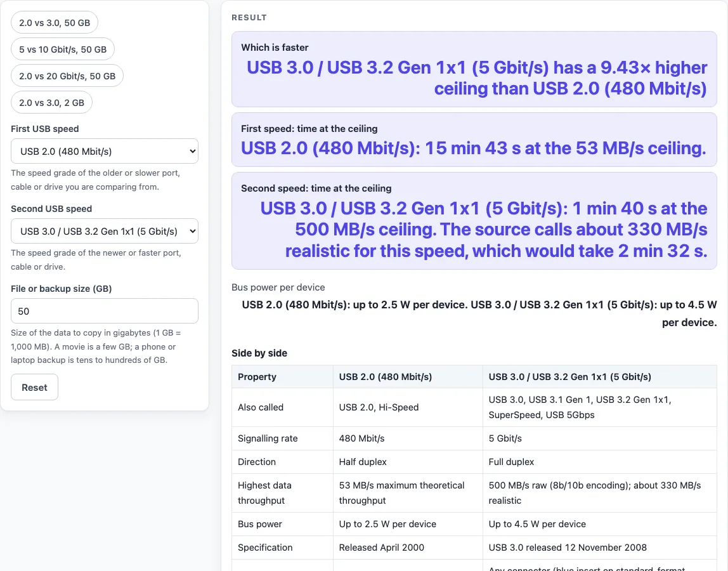
Task: Click the 'newer or faster port' help text
Action: pos(96,259)
